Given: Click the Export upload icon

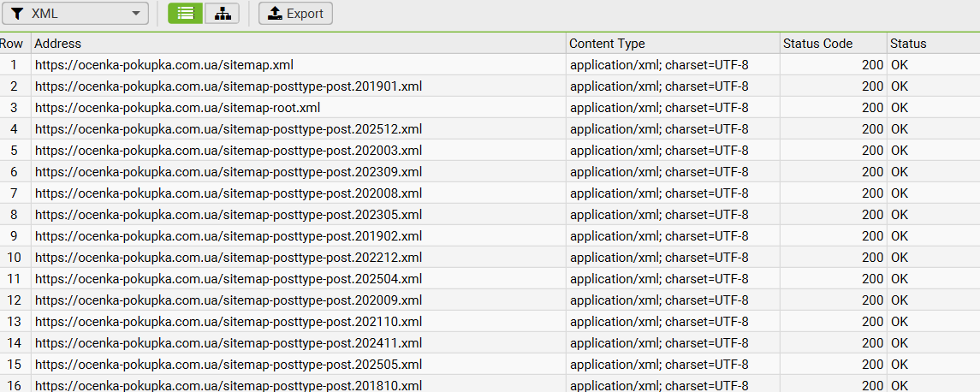Looking at the screenshot, I should (275, 13).
